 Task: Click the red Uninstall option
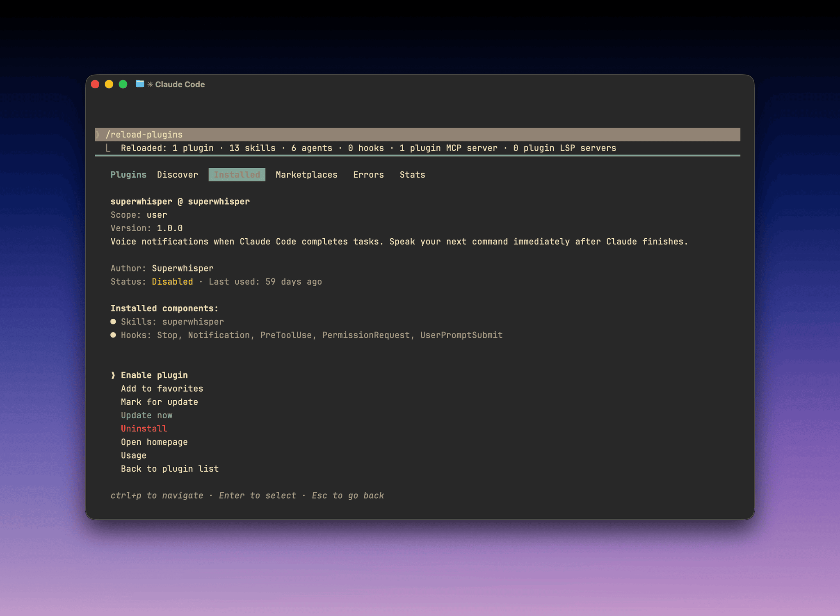[144, 429]
